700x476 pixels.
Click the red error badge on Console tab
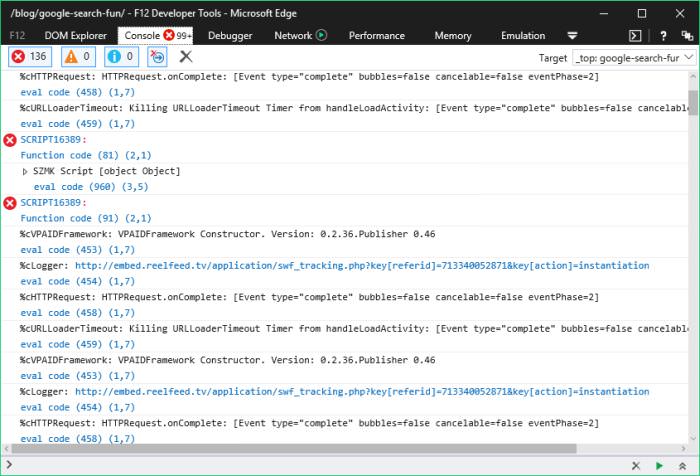coord(169,35)
